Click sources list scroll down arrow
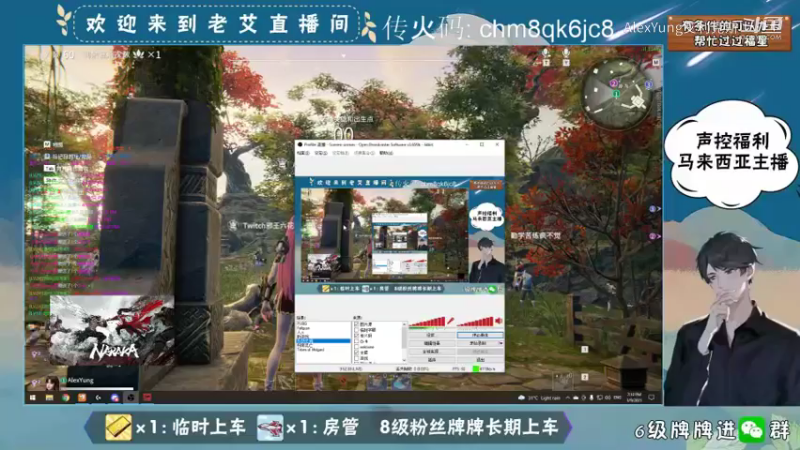The width and height of the screenshot is (800, 450). [x=405, y=360]
